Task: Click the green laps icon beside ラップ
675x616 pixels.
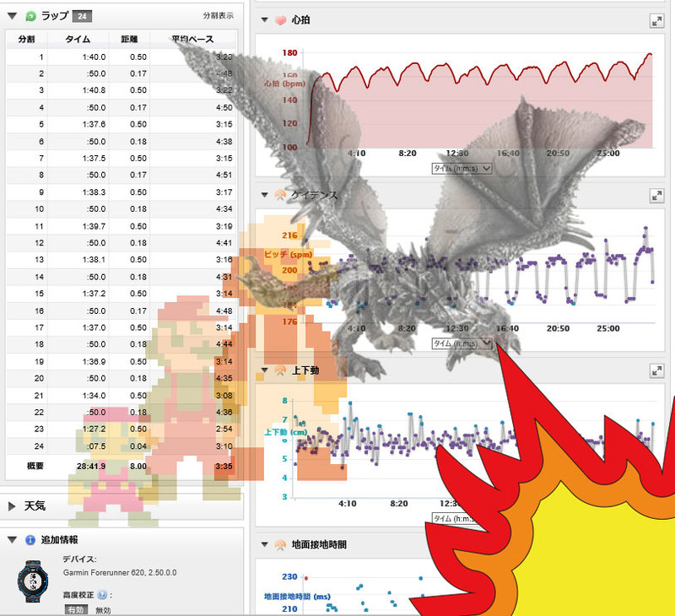Action: 31,16
